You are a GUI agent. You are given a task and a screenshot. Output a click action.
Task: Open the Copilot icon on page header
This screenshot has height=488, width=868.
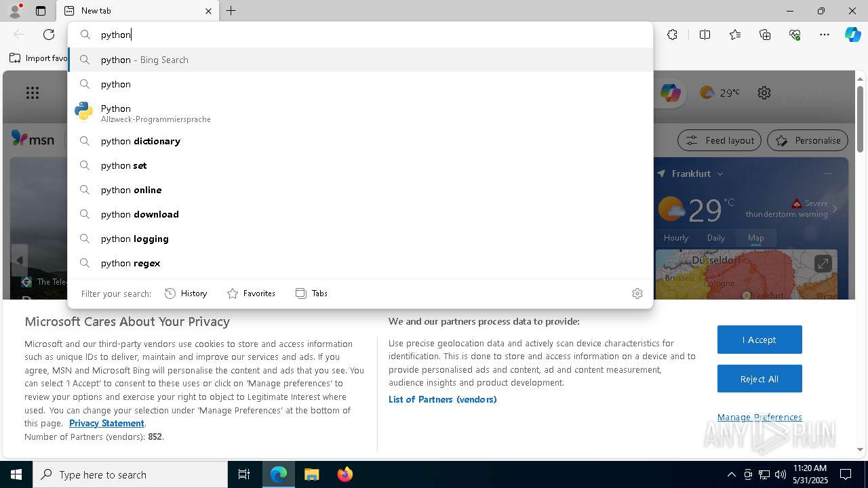(670, 93)
